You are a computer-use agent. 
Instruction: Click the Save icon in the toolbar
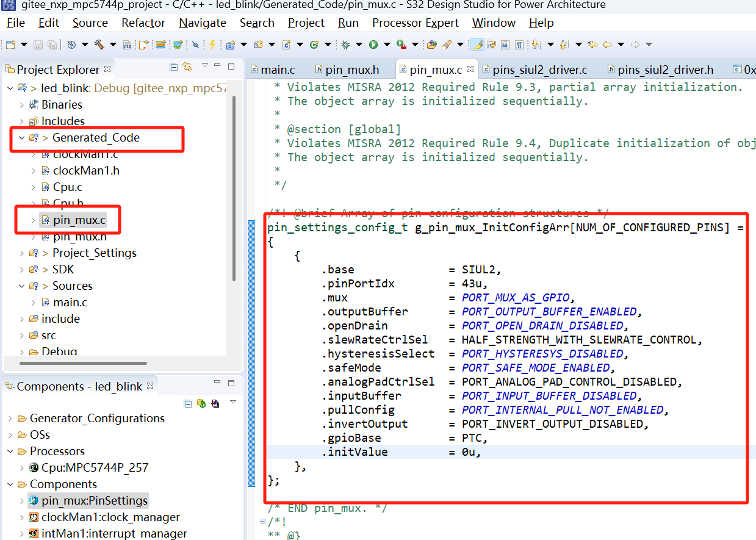[x=38, y=45]
